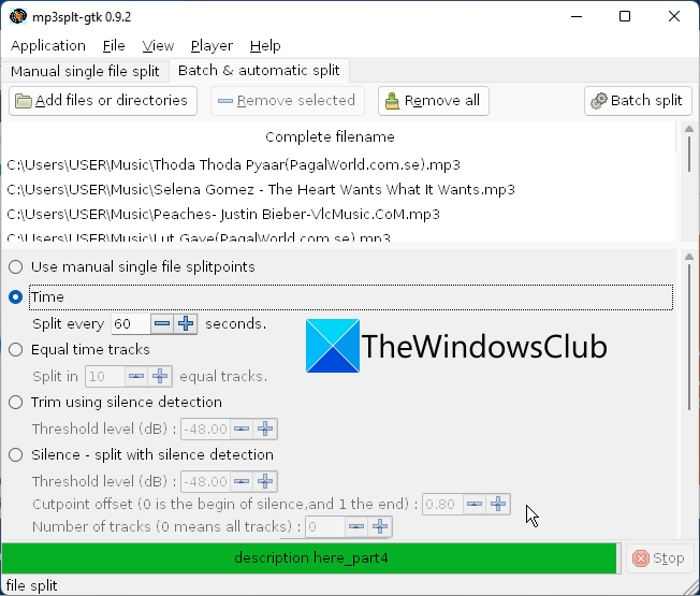Click the mp3splt-gtk title bar icon
Image resolution: width=700 pixels, height=596 pixels.
pos(18,17)
